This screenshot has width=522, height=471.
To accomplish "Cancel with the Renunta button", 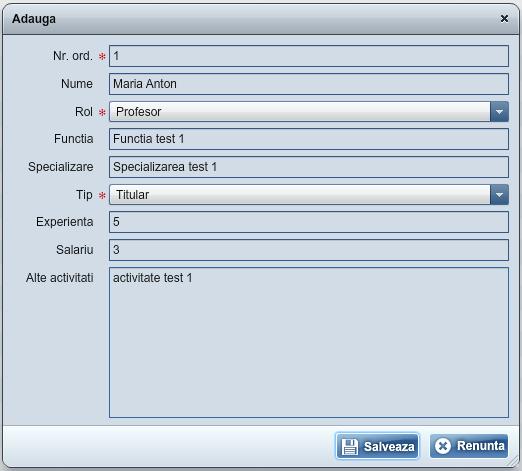I will pyautogui.click(x=469, y=446).
